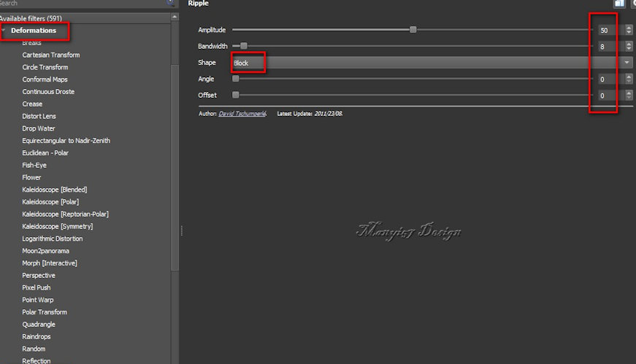Viewport: 636px width, 364px height.
Task: Click the filter list scroll-up arrow
Action: click(x=175, y=18)
